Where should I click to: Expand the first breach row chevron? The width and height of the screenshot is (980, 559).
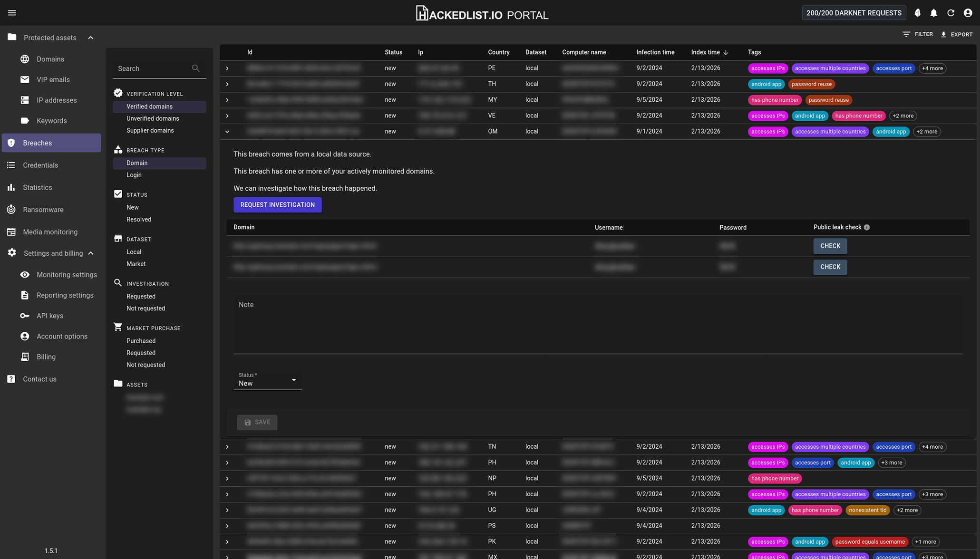click(x=227, y=68)
